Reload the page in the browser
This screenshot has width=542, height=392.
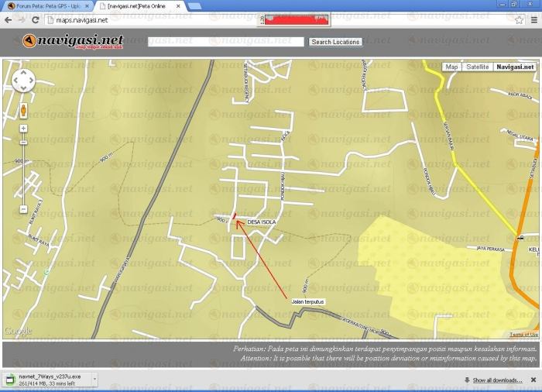36,19
